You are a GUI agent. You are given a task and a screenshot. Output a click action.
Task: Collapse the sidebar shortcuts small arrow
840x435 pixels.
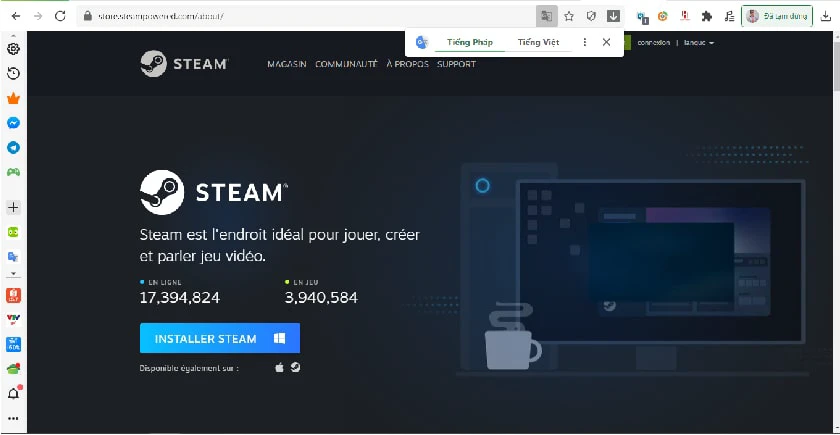[13, 274]
